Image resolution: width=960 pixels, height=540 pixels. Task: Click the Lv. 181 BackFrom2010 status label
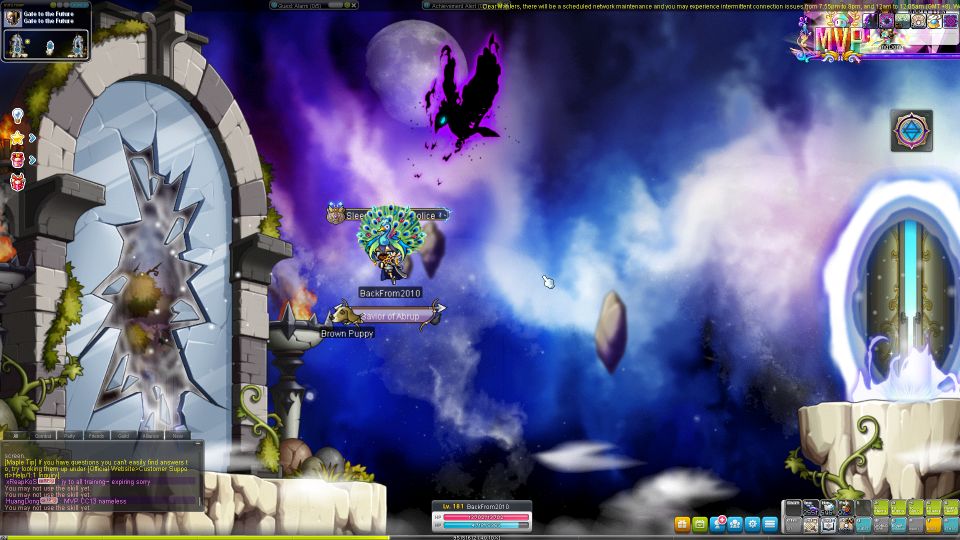[476, 507]
